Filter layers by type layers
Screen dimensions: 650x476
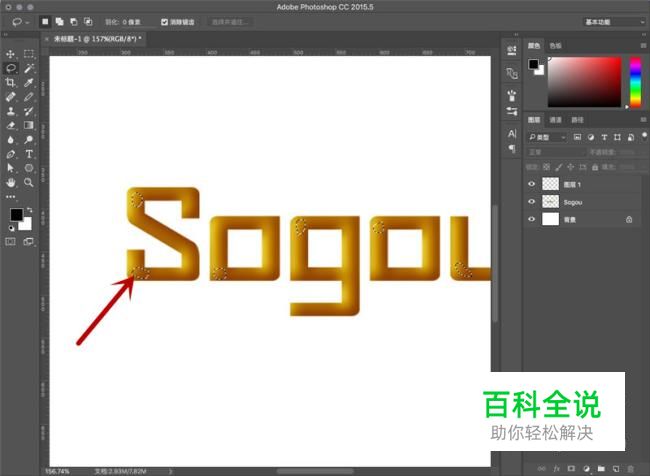coord(604,137)
